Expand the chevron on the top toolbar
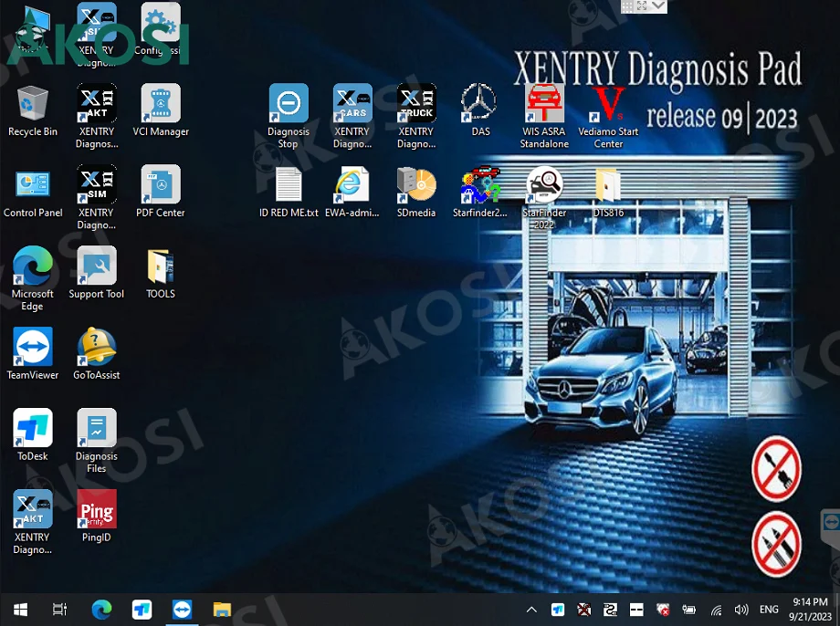This screenshot has height=626, width=840. 658,6
